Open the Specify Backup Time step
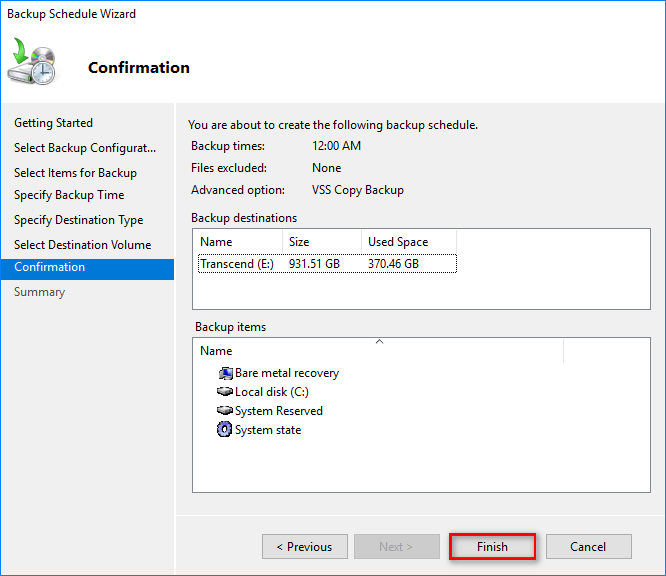 69,195
